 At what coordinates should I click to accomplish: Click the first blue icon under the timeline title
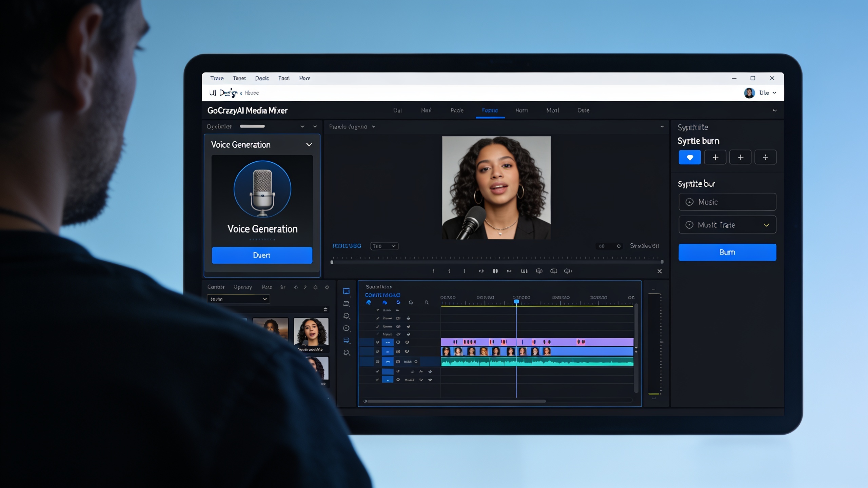point(369,302)
